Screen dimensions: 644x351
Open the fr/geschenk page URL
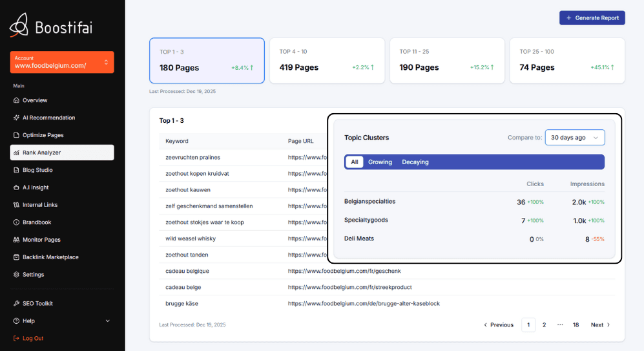tap(344, 271)
